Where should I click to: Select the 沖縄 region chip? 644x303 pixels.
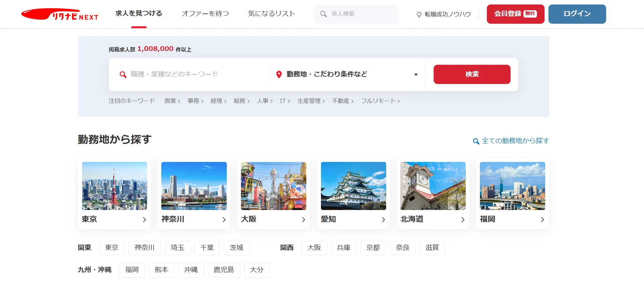[x=191, y=270]
